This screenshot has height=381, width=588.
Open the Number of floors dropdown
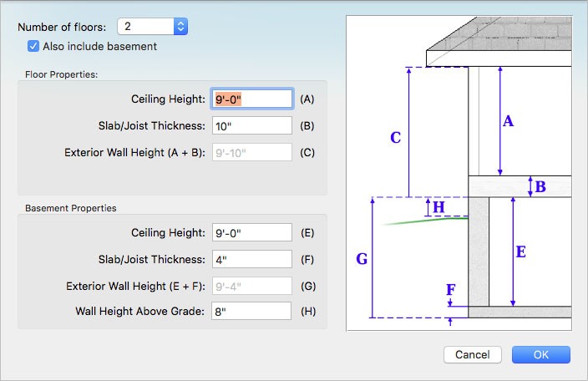pyautogui.click(x=152, y=27)
